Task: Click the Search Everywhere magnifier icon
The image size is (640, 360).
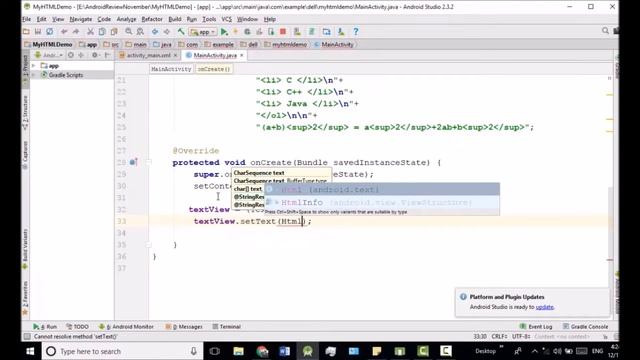Action: [605, 31]
